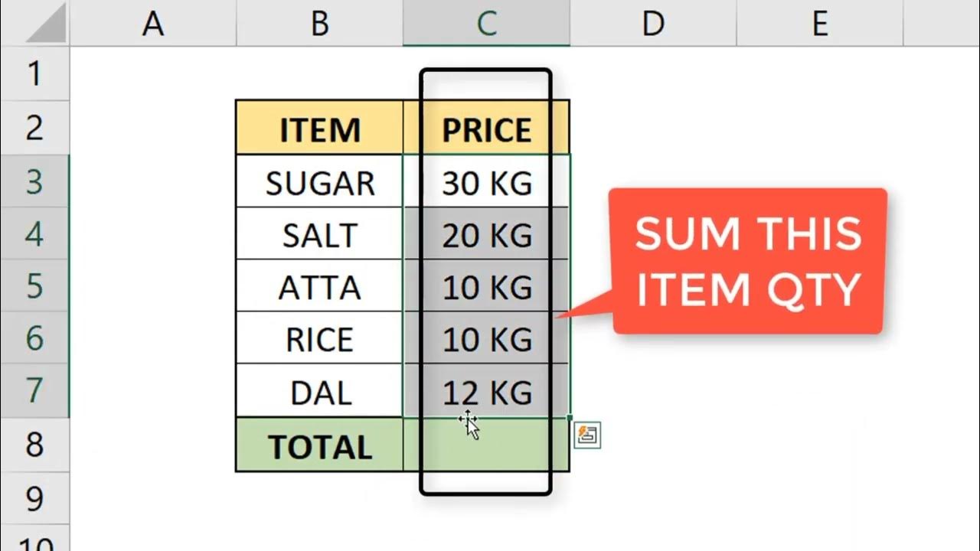The width and height of the screenshot is (980, 551).
Task: Select the green TOTAL label cell
Action: click(x=319, y=445)
